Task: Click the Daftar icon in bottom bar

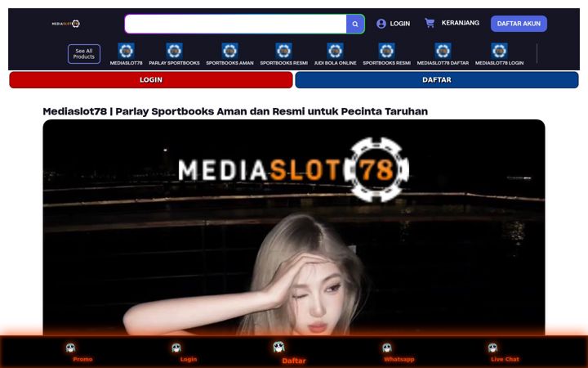Action: tap(278, 347)
